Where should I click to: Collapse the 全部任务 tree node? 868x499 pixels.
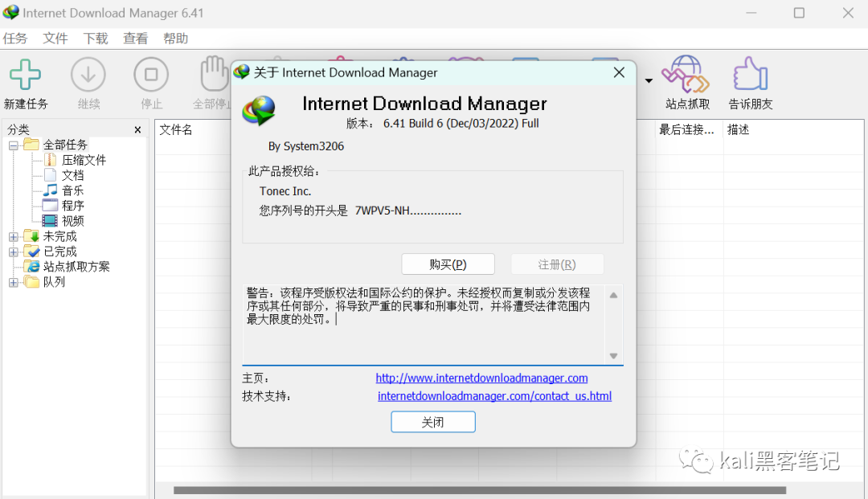(x=14, y=145)
